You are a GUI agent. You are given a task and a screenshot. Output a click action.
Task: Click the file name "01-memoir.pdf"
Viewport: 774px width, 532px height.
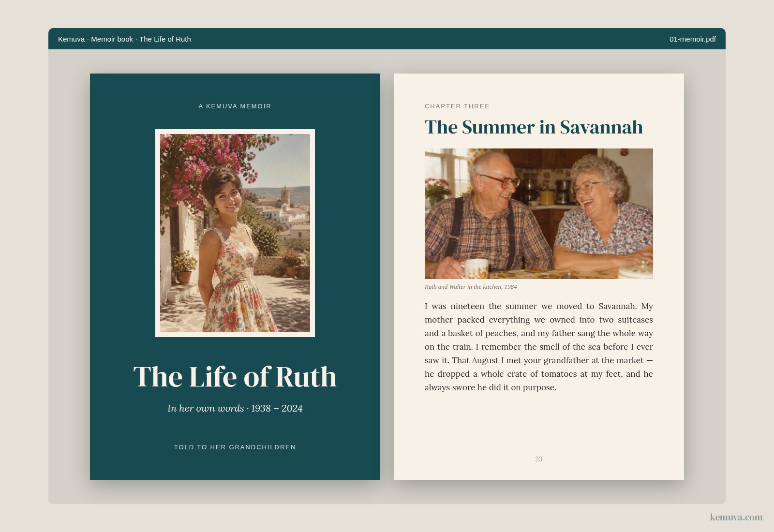pyautogui.click(x=692, y=39)
